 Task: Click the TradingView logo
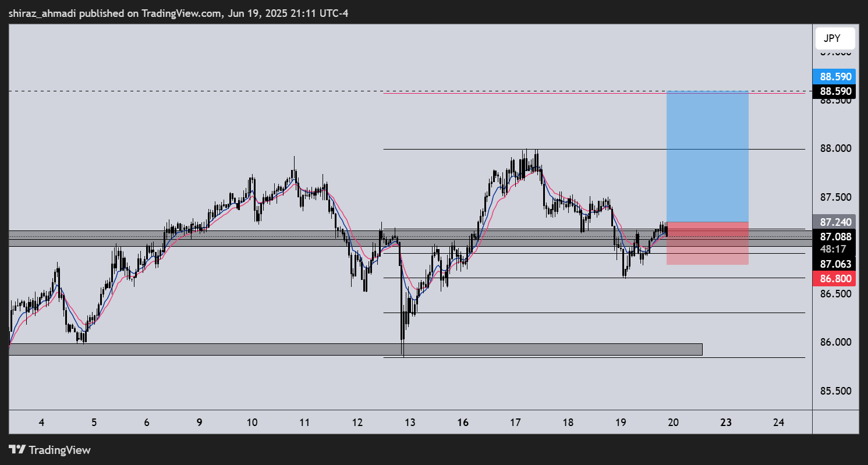click(x=49, y=450)
